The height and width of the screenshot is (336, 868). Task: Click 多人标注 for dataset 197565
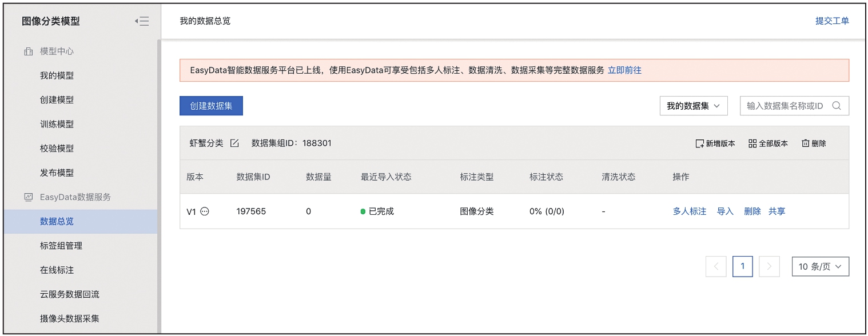click(x=690, y=211)
